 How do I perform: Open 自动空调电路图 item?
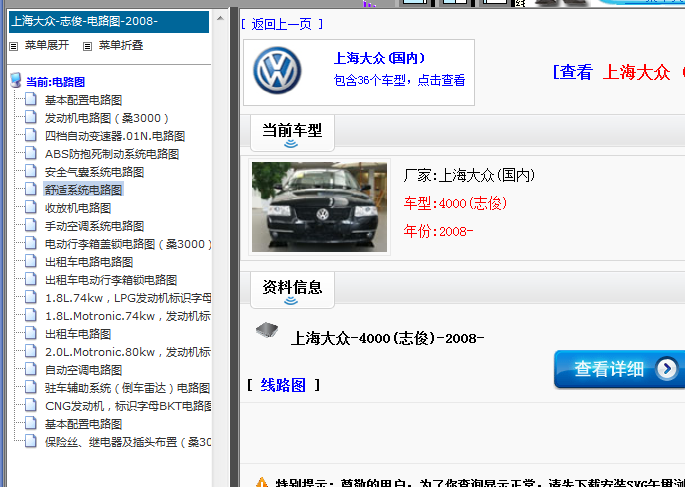83,370
